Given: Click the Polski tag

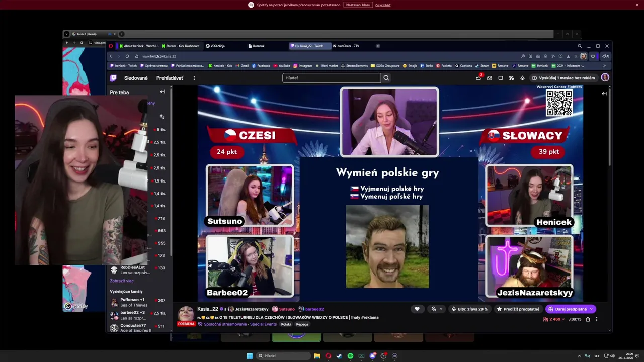Looking at the screenshot, I should (286, 324).
